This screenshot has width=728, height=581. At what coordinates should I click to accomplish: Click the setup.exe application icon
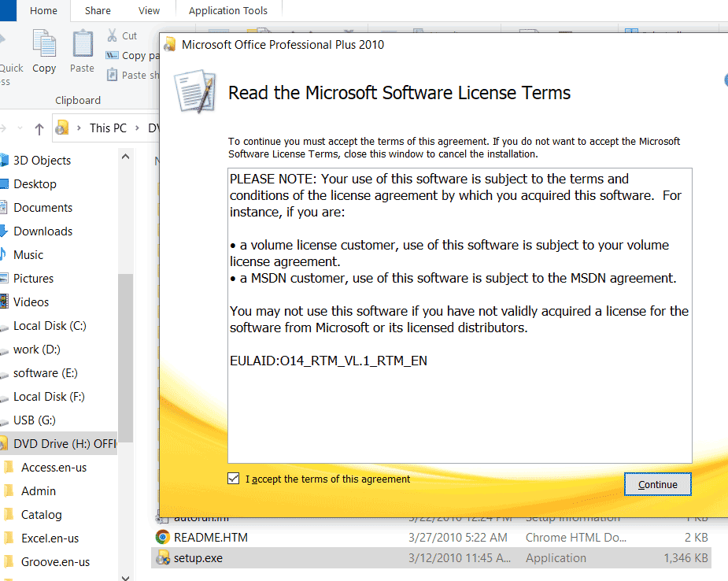click(162, 557)
